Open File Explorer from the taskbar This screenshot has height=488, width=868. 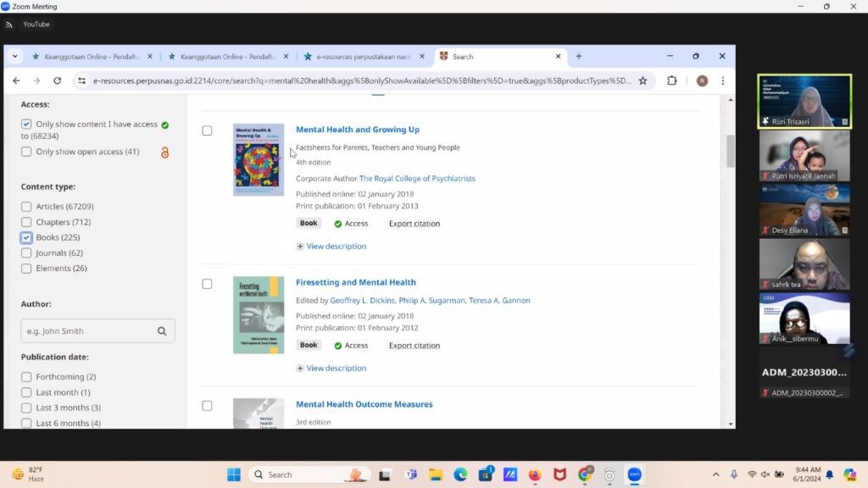pos(435,474)
